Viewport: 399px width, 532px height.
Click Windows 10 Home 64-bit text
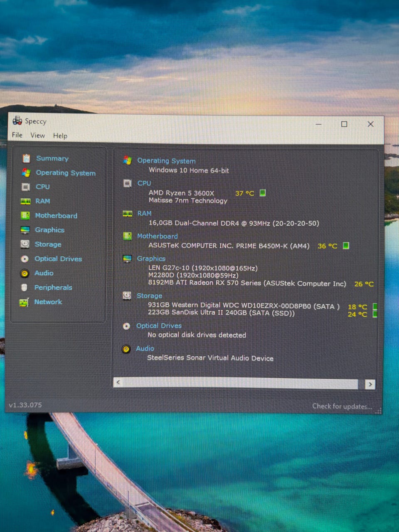(x=189, y=170)
